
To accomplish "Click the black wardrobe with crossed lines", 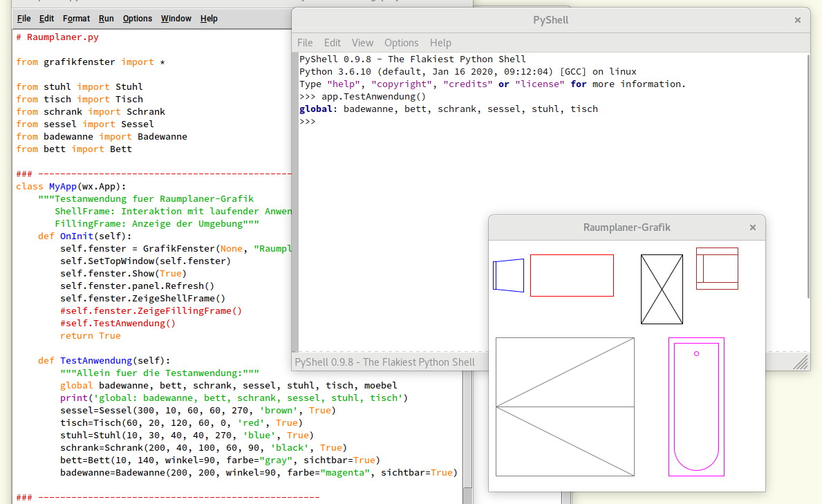I will point(662,289).
